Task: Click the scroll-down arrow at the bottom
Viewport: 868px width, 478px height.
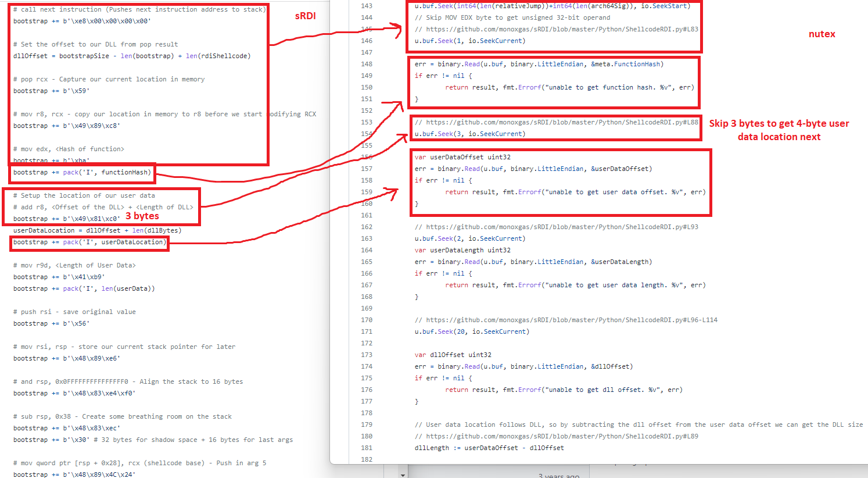Action: (x=403, y=475)
